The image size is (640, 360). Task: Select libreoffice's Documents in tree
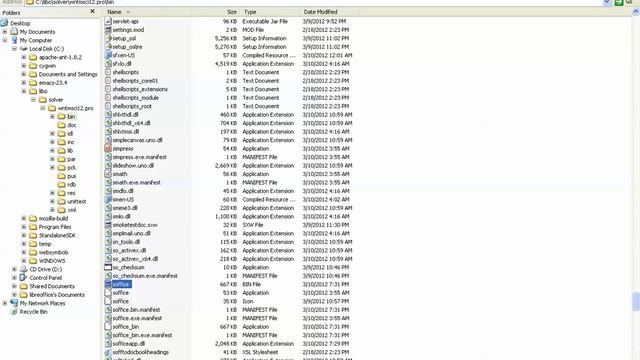[x=57, y=295]
